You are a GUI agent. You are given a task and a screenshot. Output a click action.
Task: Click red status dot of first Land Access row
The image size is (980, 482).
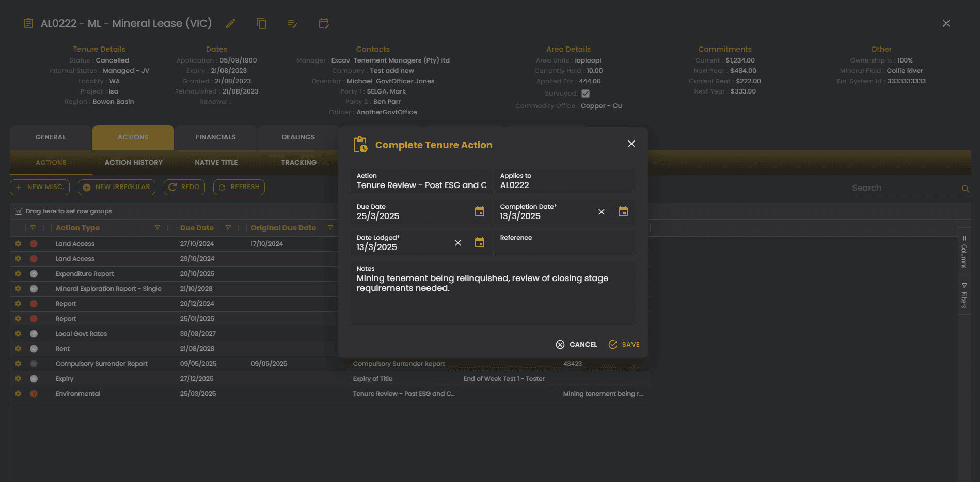pyautogui.click(x=34, y=244)
